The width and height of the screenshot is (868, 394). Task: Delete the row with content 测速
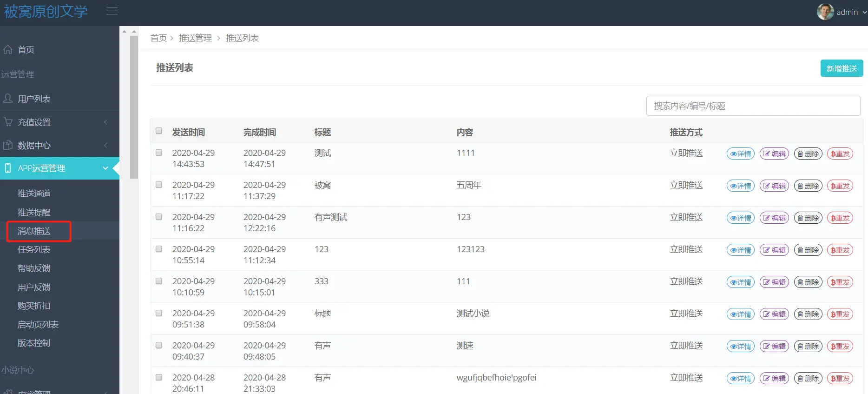808,347
